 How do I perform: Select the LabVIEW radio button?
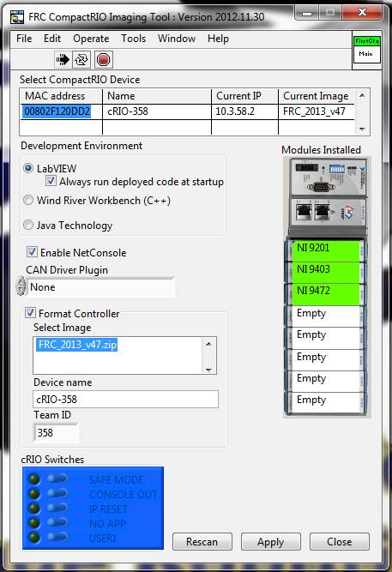click(x=28, y=168)
